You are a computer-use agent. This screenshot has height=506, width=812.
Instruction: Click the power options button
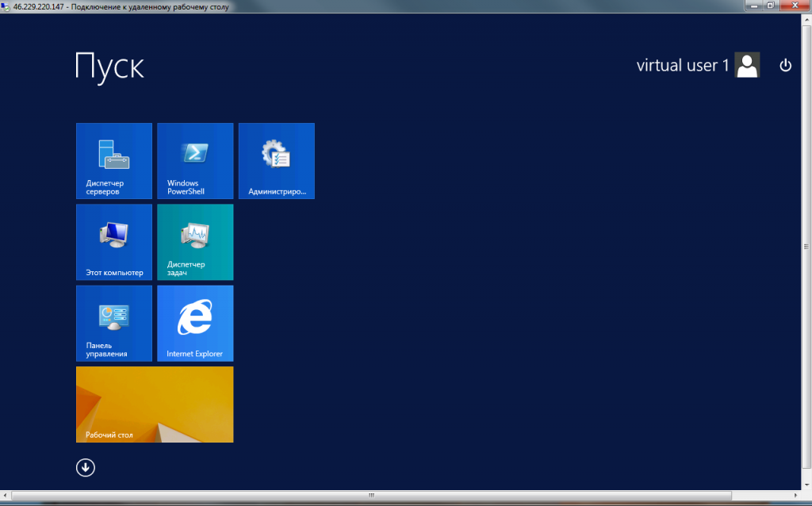click(x=786, y=65)
